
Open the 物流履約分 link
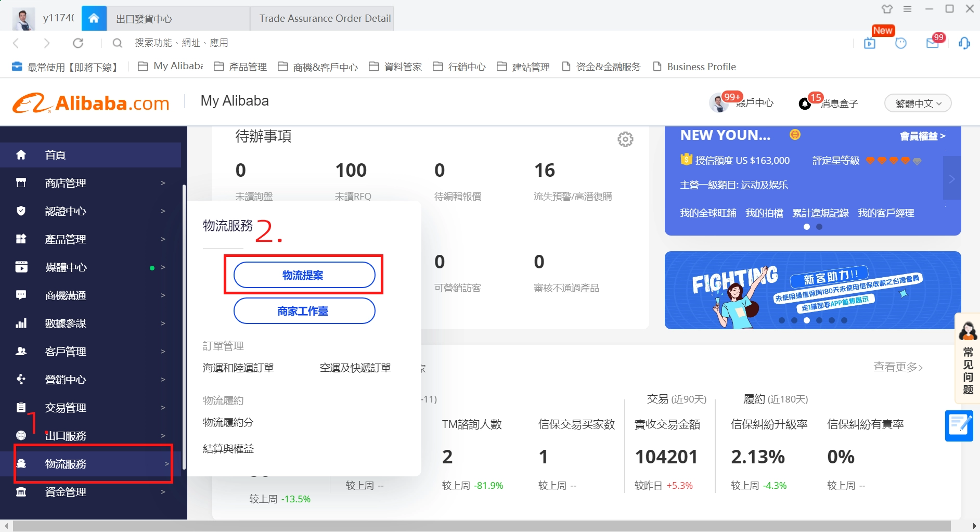[x=228, y=422]
